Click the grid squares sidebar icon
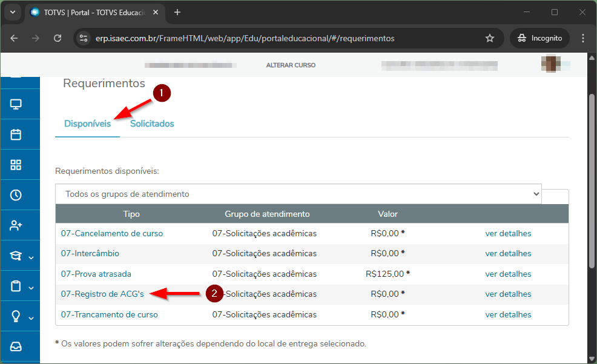Screen dimensions: 597x364 (x=16, y=165)
